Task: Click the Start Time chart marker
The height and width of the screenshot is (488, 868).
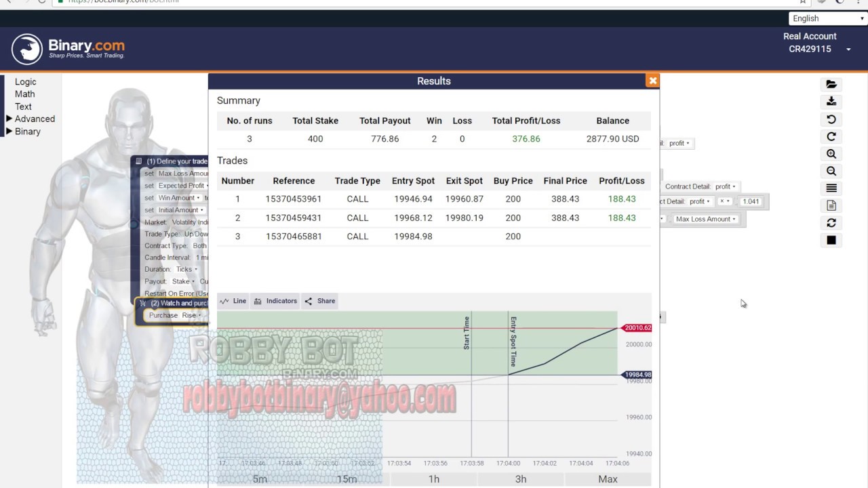Action: coord(467,333)
